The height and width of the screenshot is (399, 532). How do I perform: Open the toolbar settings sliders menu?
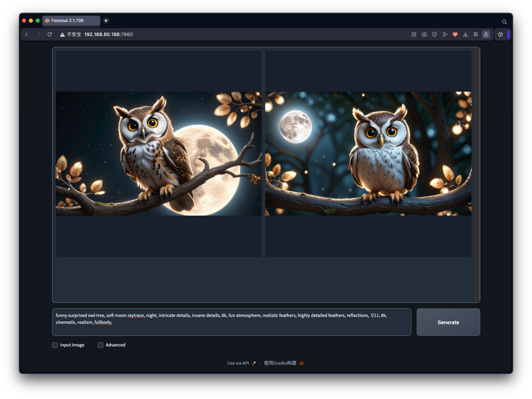475,34
